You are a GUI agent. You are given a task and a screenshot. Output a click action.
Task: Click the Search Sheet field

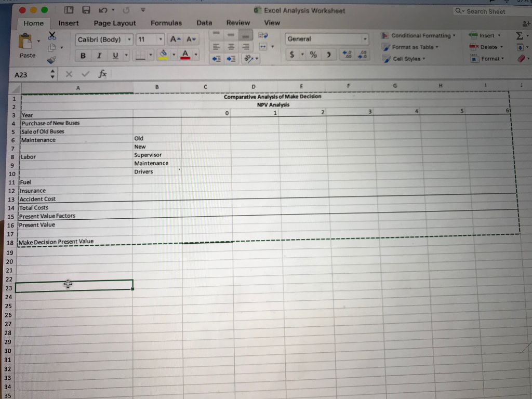click(x=492, y=11)
